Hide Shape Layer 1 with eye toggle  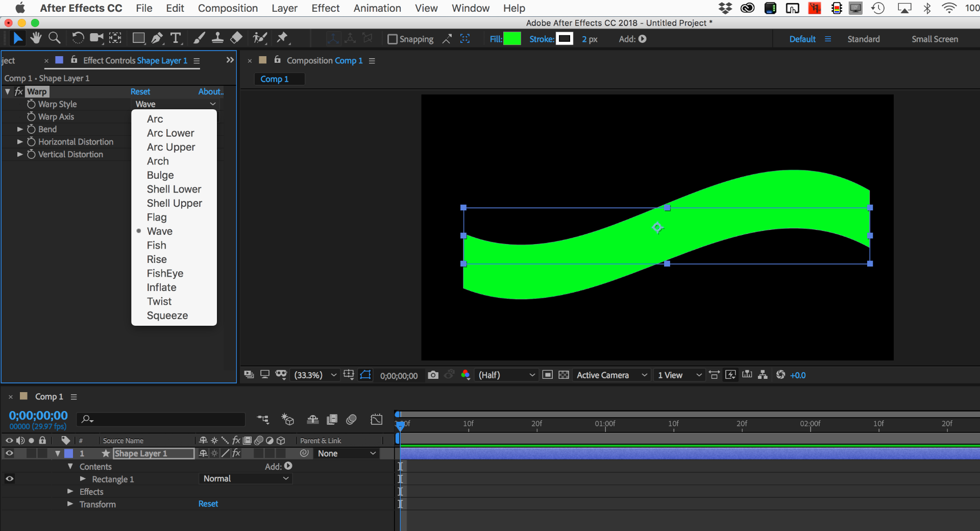point(9,453)
